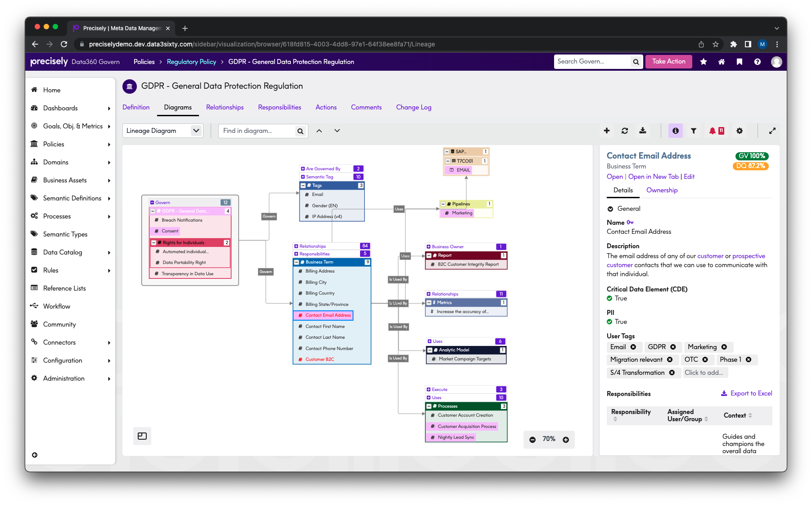
Task: Open the diagram settings gear
Action: [x=740, y=131]
